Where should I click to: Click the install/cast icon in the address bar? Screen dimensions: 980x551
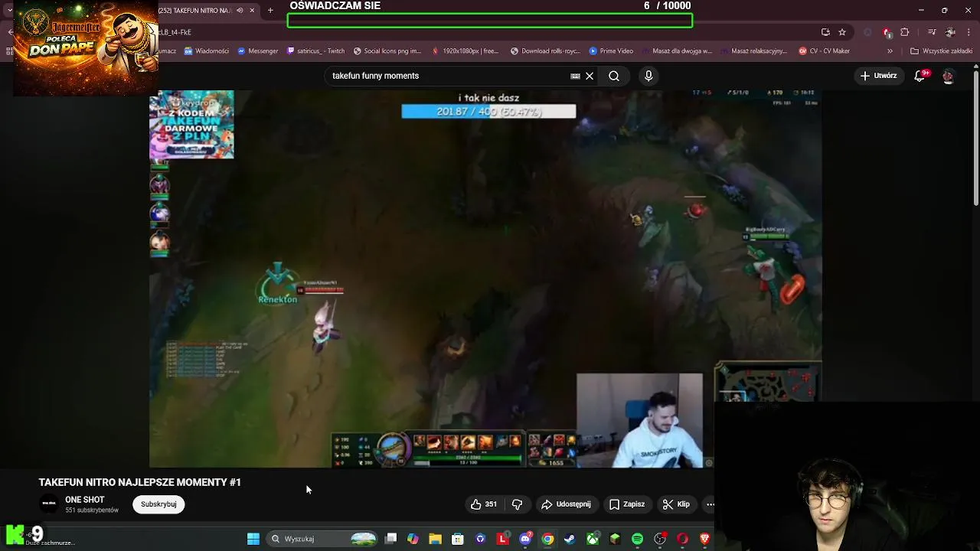[x=825, y=32]
